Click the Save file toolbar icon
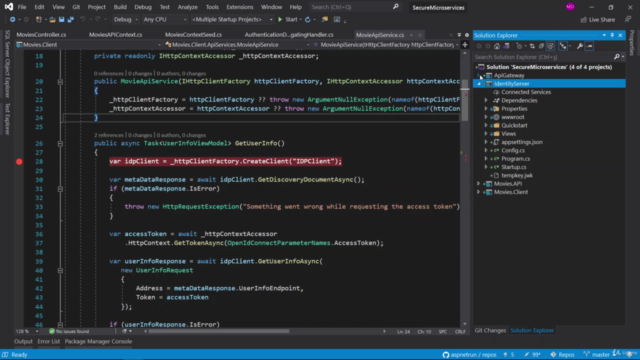The width and height of the screenshot is (640, 360). pos(61,20)
